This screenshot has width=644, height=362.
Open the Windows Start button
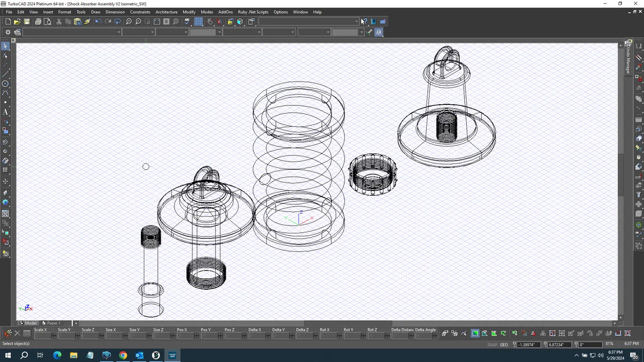pyautogui.click(x=8, y=355)
